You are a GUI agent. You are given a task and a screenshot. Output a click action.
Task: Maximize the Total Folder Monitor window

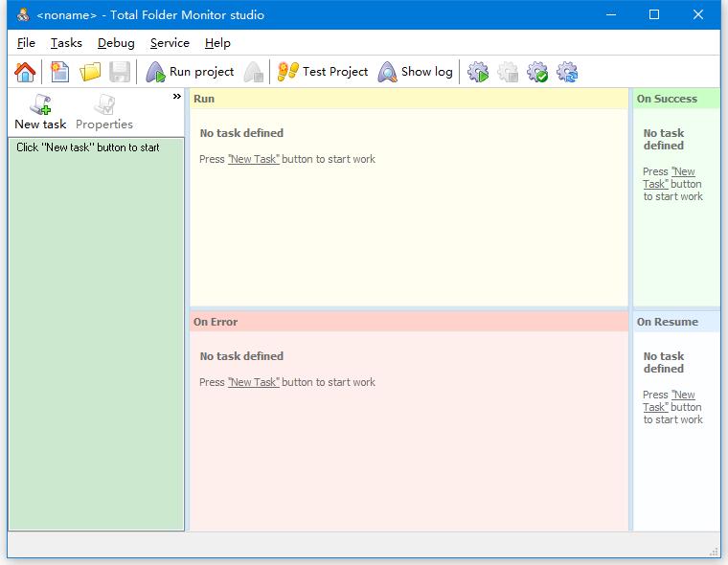point(654,15)
